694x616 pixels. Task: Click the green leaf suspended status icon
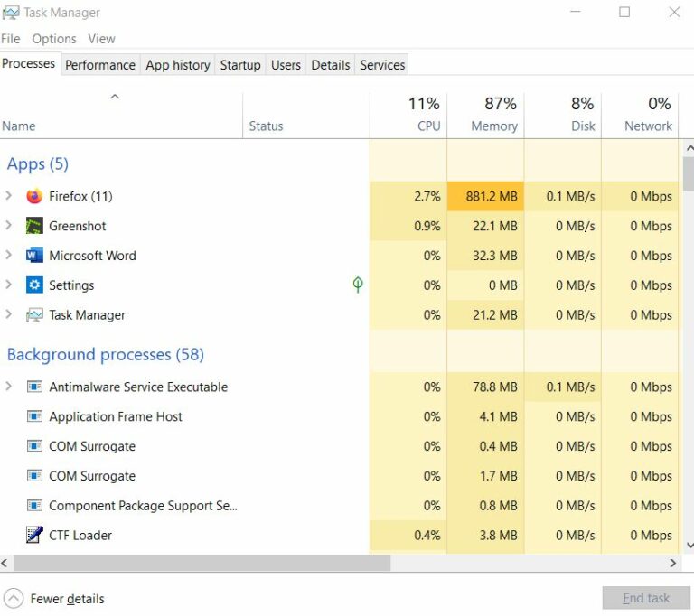[358, 285]
